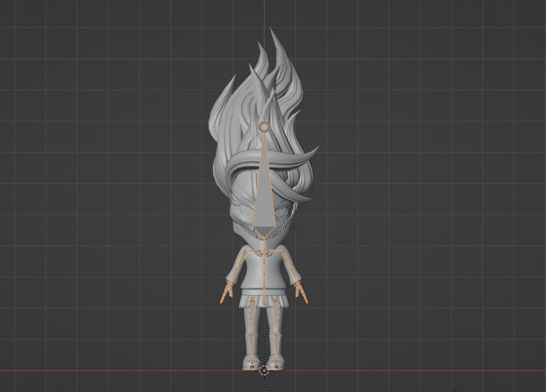This screenshot has height=392, width=546.
Task: Click the finger bones of the screen-left hand
Action: coord(226,293)
